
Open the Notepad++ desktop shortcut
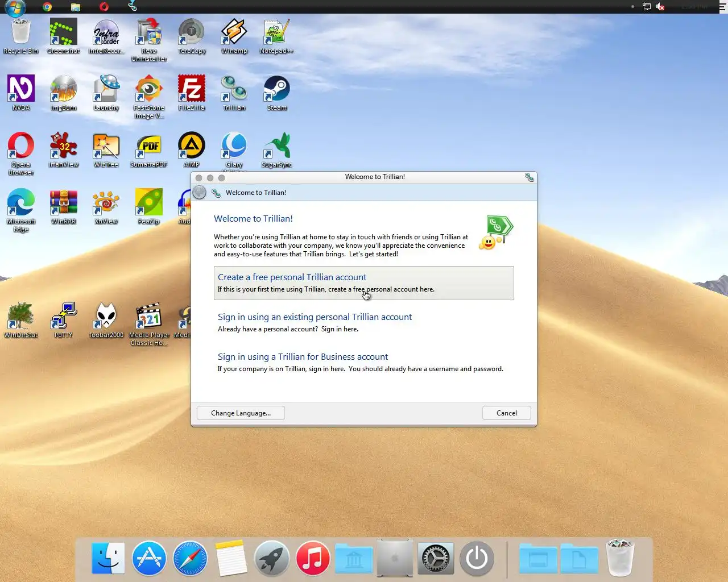coord(277,36)
